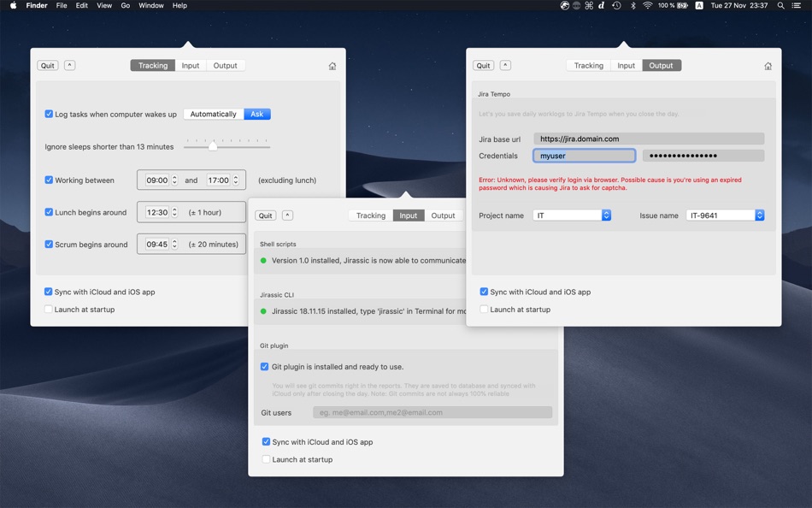The width and height of the screenshot is (812, 508).
Task: Click the myuser credentials field
Action: pyautogui.click(x=584, y=156)
